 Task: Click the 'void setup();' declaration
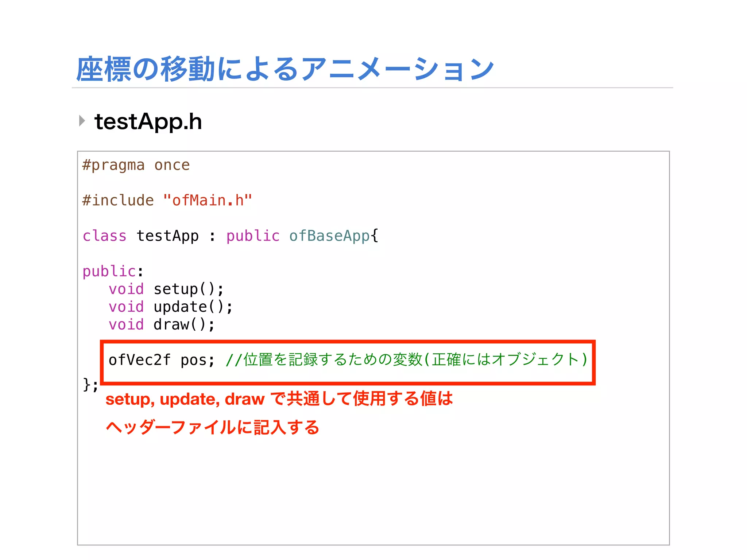[x=166, y=289]
